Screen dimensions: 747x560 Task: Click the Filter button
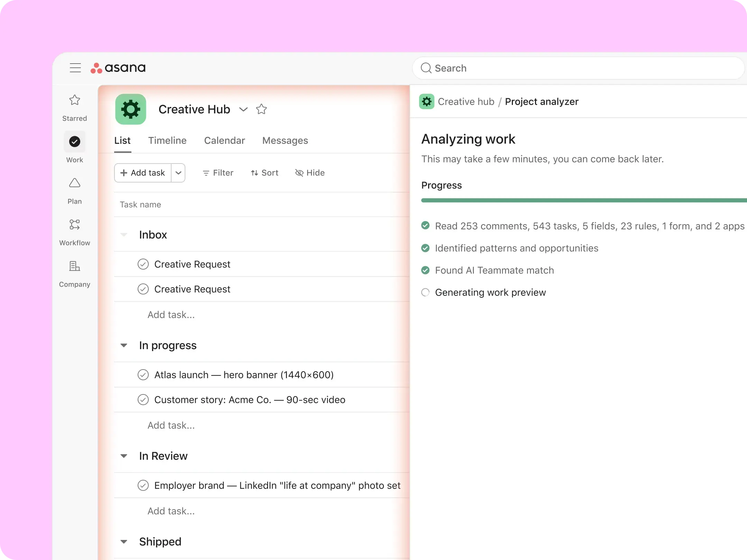218,173
